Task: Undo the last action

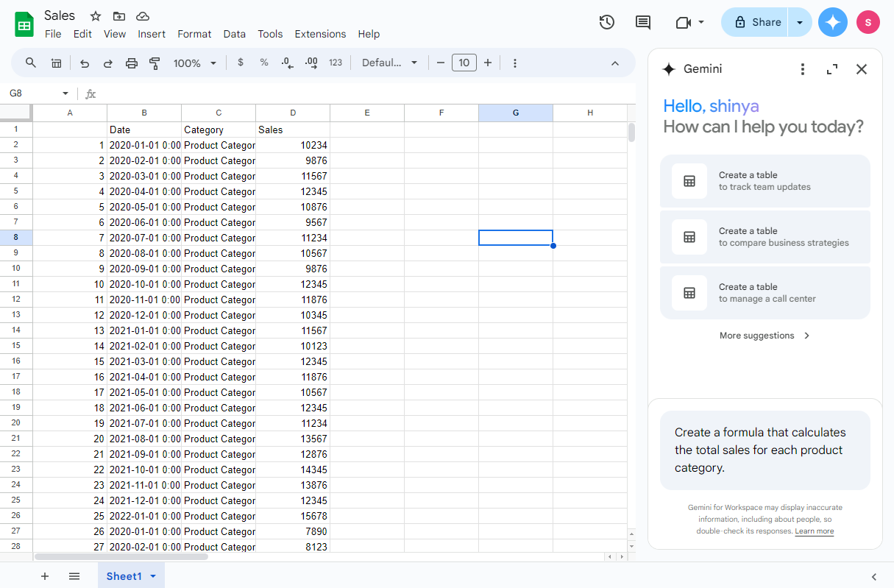Action: tap(85, 63)
